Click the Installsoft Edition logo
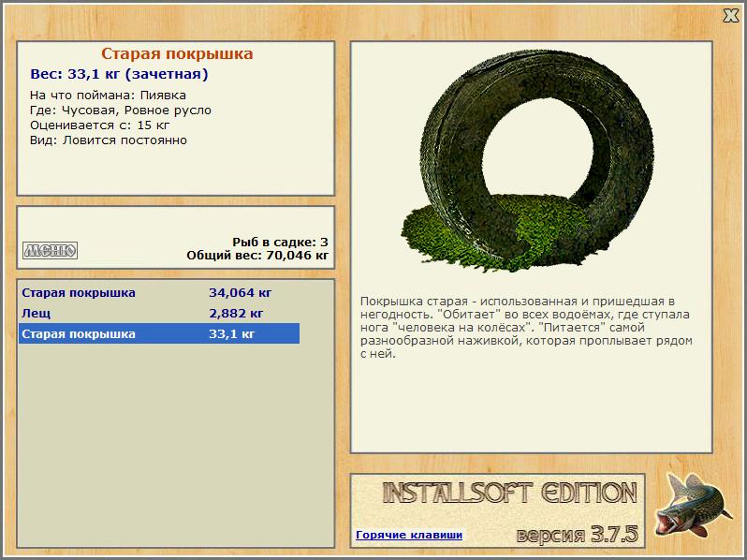The width and height of the screenshot is (747, 560). [x=509, y=493]
